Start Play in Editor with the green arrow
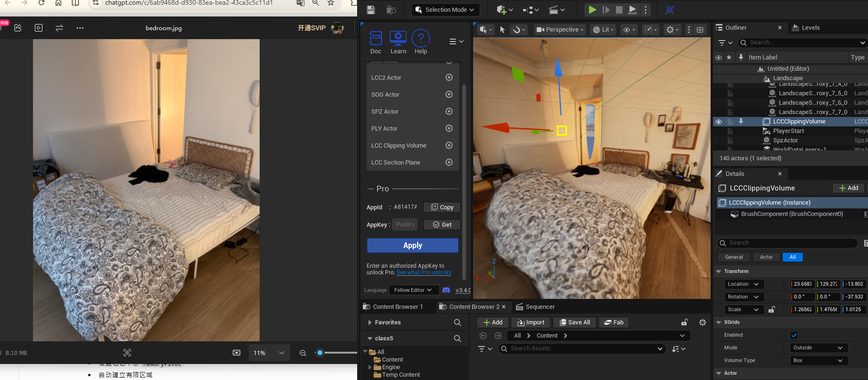868x380 pixels. pos(592,10)
